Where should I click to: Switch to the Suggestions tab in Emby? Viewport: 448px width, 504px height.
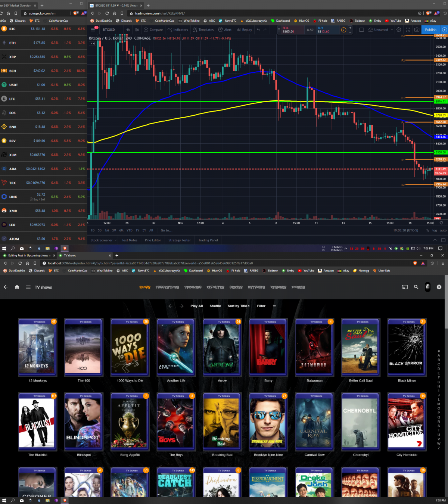(167, 287)
